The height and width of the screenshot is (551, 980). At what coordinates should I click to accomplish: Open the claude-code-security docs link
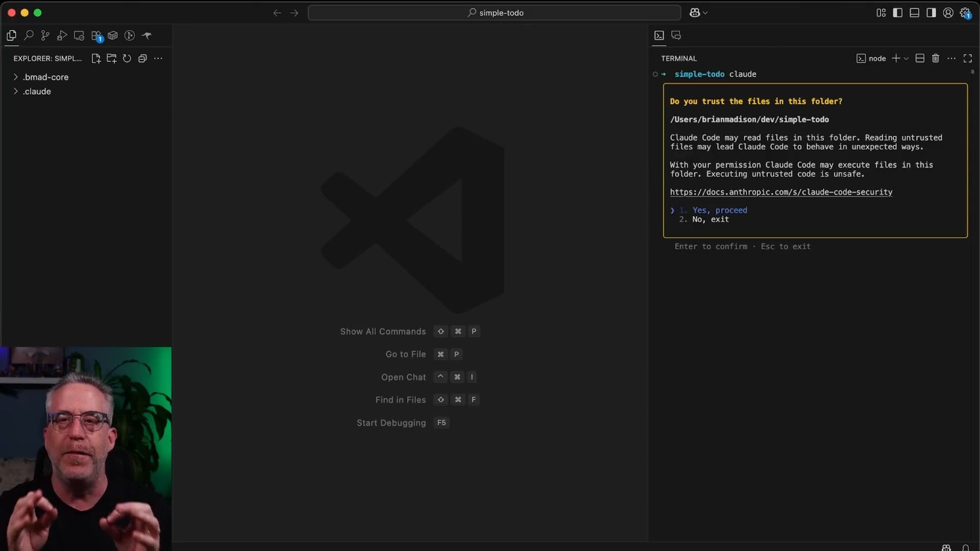click(x=781, y=192)
